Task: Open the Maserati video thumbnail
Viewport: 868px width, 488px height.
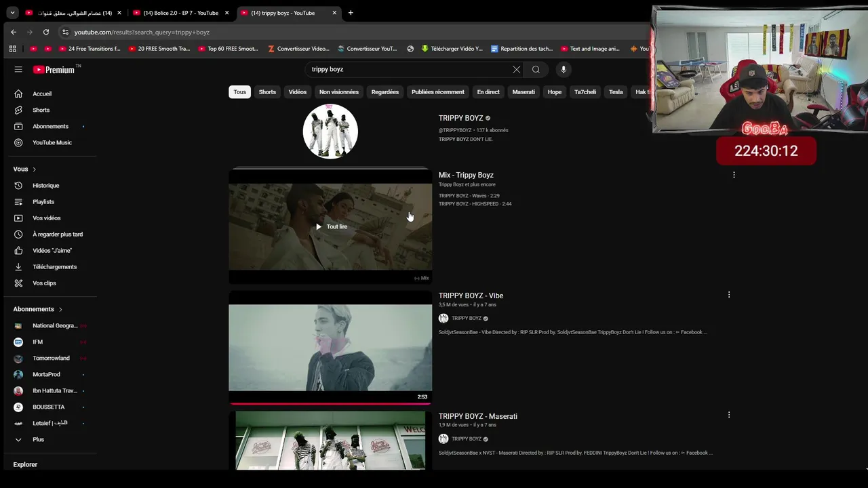Action: click(x=330, y=441)
